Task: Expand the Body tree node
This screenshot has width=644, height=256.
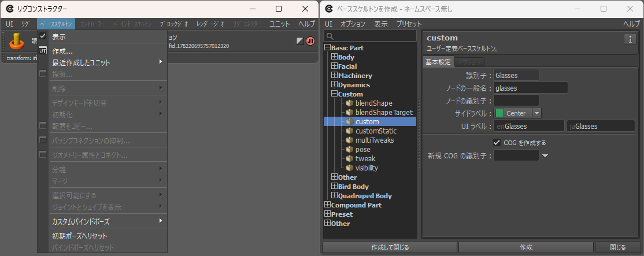Action: click(x=334, y=57)
